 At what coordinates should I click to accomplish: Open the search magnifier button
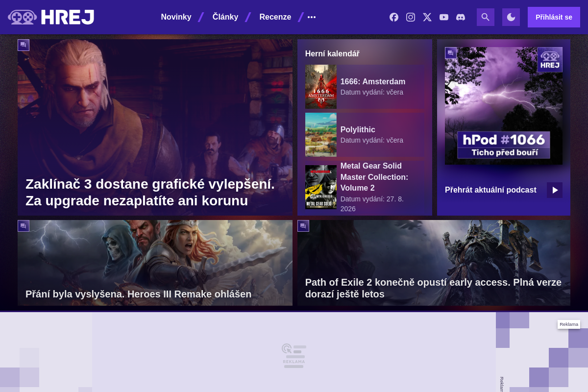(x=486, y=17)
